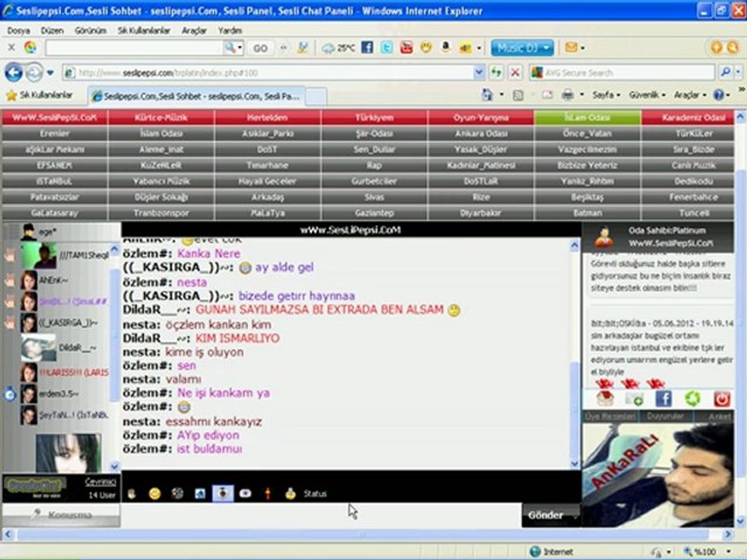The width and height of the screenshot is (747, 560).
Task: Send the message with the Gönder button
Action: click(x=545, y=515)
